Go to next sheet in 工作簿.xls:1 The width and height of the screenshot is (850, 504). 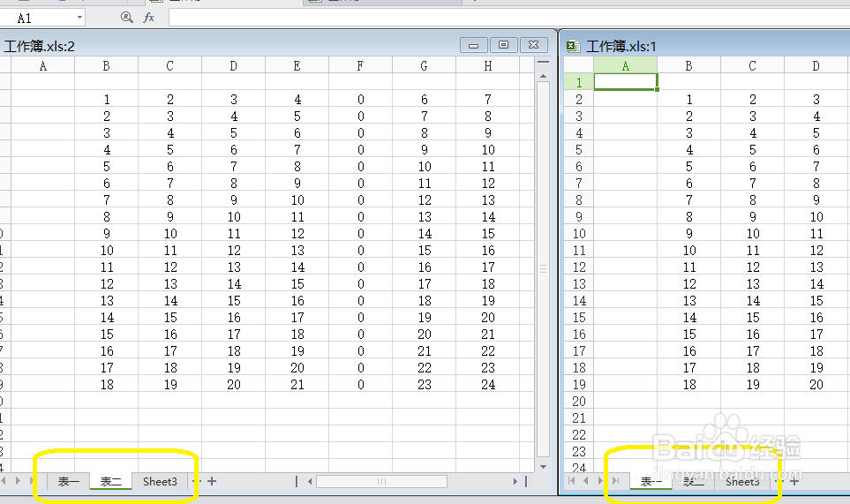tap(600, 481)
